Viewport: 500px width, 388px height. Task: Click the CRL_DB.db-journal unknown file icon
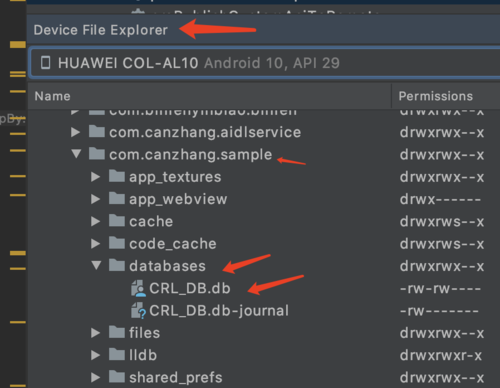click(x=138, y=311)
